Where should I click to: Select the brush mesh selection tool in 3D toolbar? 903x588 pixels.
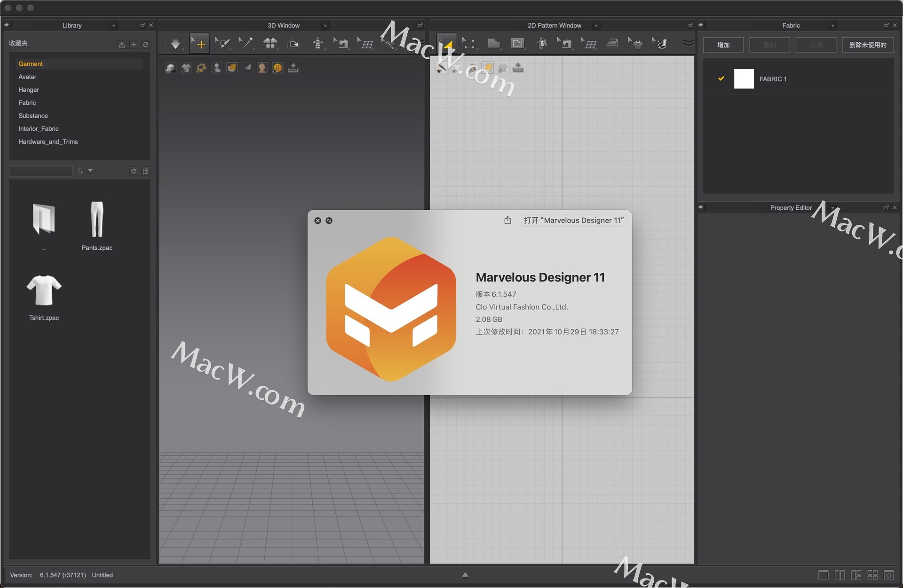click(222, 43)
